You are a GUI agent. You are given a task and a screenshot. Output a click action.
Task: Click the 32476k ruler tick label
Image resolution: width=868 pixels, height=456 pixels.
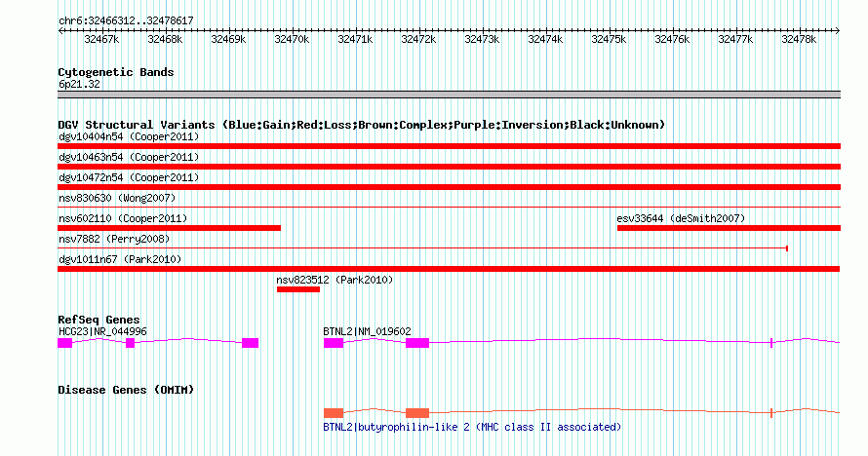tap(672, 39)
